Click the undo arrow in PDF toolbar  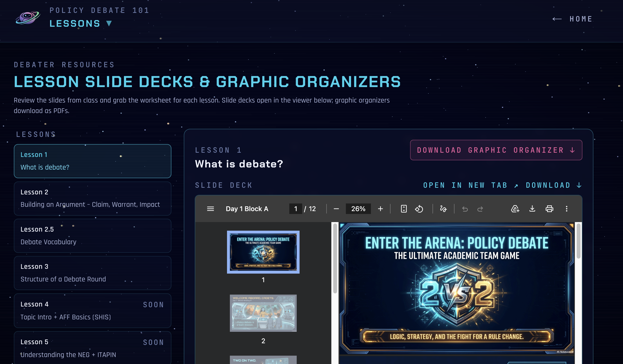pyautogui.click(x=465, y=209)
